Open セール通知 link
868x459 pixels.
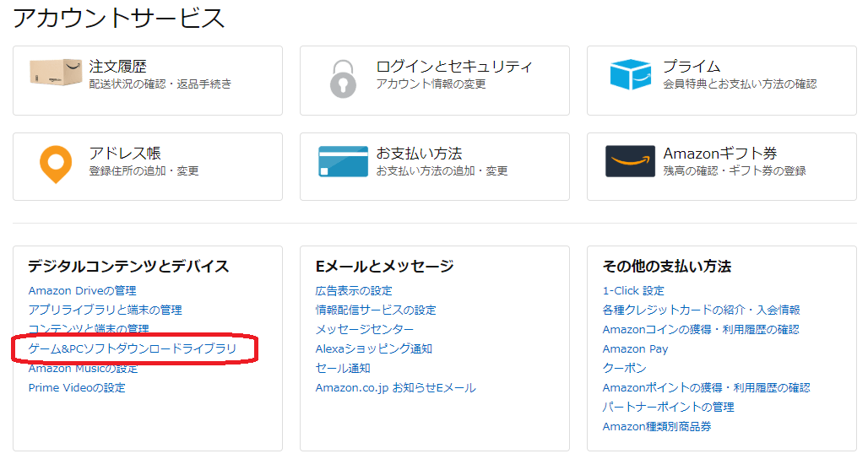tap(343, 369)
